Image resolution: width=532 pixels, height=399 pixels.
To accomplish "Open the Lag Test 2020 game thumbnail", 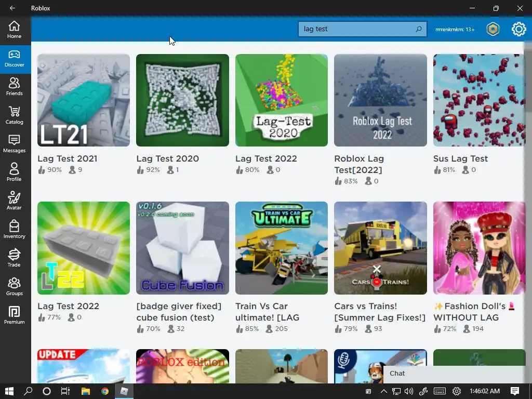I will point(182,100).
